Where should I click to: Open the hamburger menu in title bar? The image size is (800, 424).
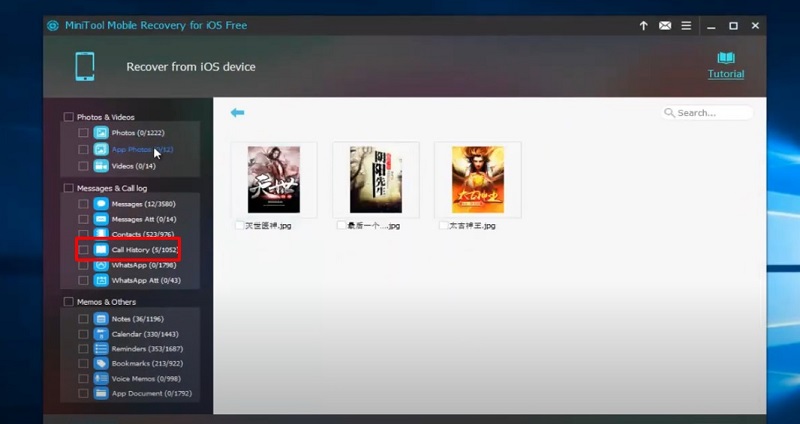686,25
